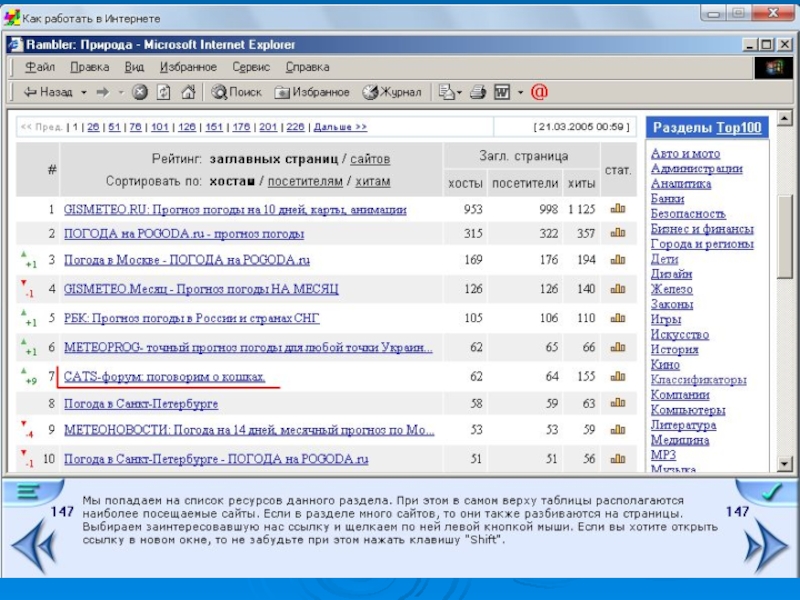The image size is (800, 600).
Task: Click the Home page icon
Action: (x=189, y=92)
